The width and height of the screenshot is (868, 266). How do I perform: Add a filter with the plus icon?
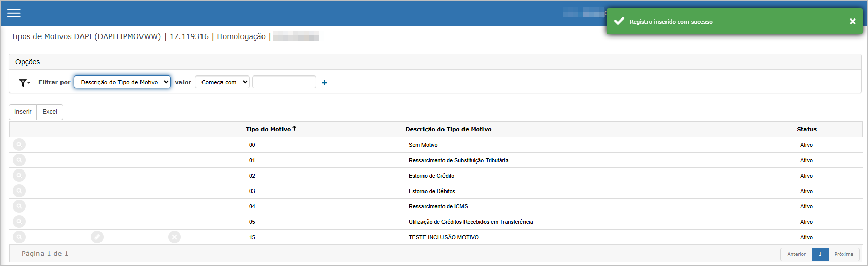(324, 83)
